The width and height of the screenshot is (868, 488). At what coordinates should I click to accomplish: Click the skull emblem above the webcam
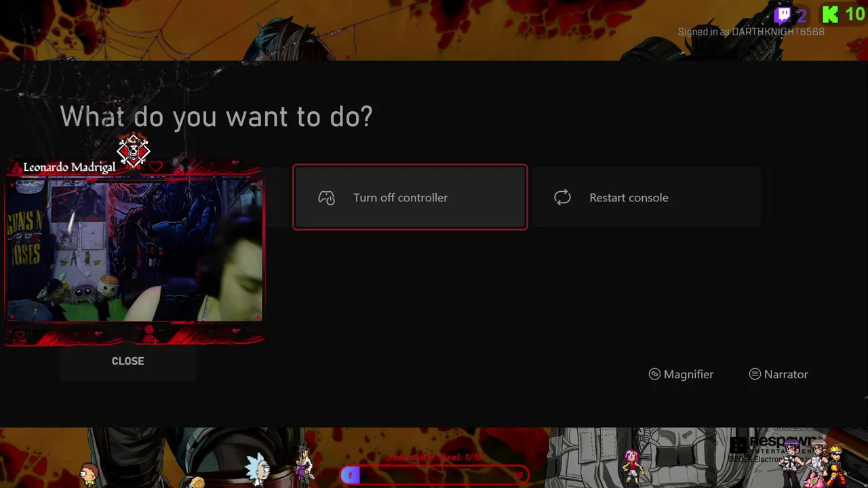(x=133, y=150)
